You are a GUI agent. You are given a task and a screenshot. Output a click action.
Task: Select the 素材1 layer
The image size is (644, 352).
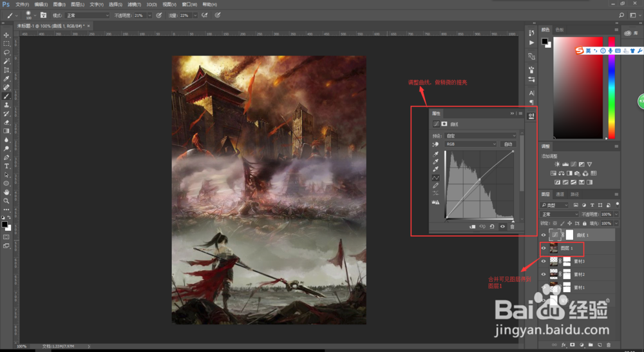tap(578, 288)
